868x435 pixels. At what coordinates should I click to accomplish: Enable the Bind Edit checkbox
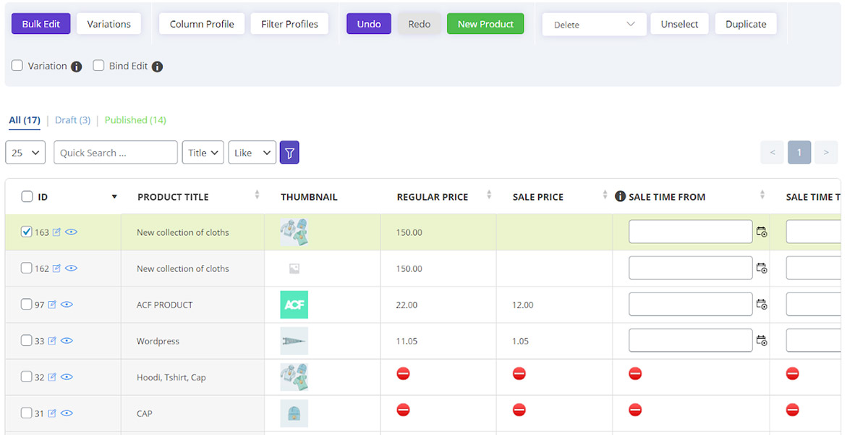(98, 66)
